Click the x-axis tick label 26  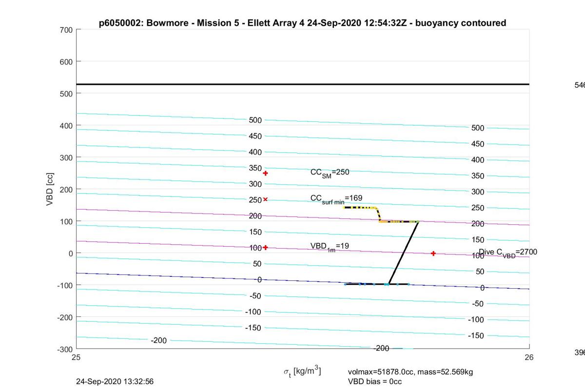[529, 357]
